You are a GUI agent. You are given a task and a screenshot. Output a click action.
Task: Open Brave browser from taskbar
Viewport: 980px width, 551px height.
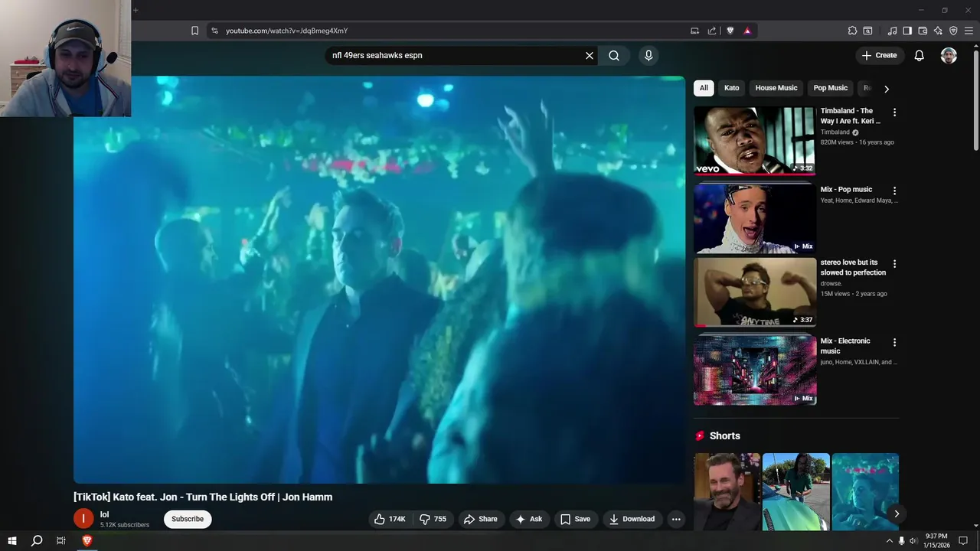pos(87,541)
